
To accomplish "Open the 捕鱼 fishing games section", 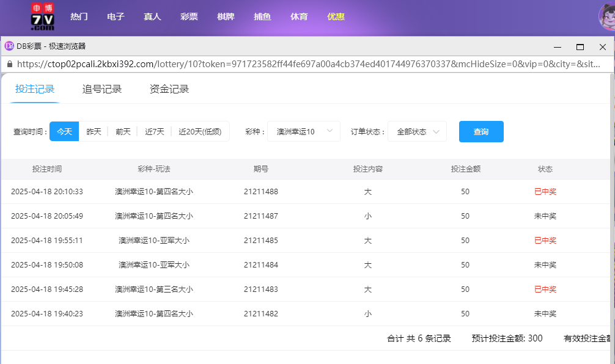I will [x=262, y=17].
